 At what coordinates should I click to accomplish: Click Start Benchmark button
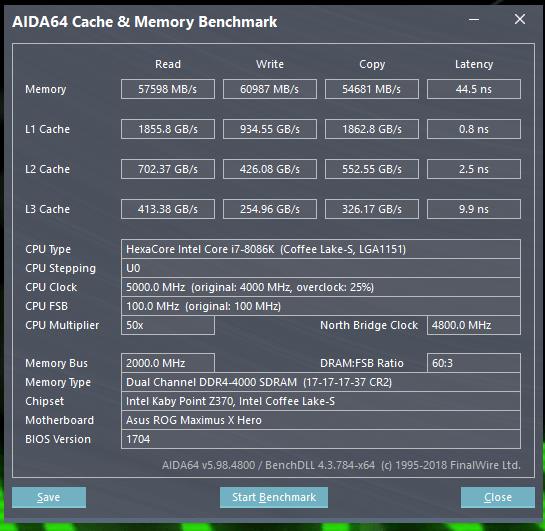coord(274,497)
